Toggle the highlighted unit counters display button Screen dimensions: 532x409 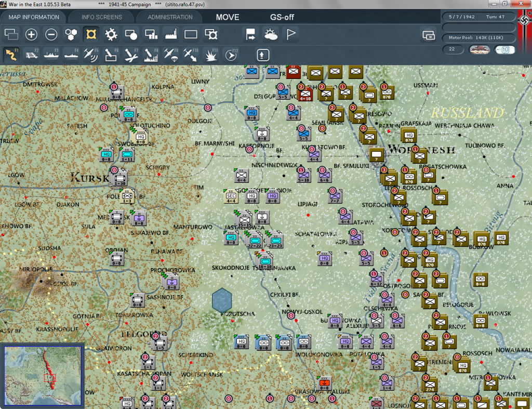(91, 34)
